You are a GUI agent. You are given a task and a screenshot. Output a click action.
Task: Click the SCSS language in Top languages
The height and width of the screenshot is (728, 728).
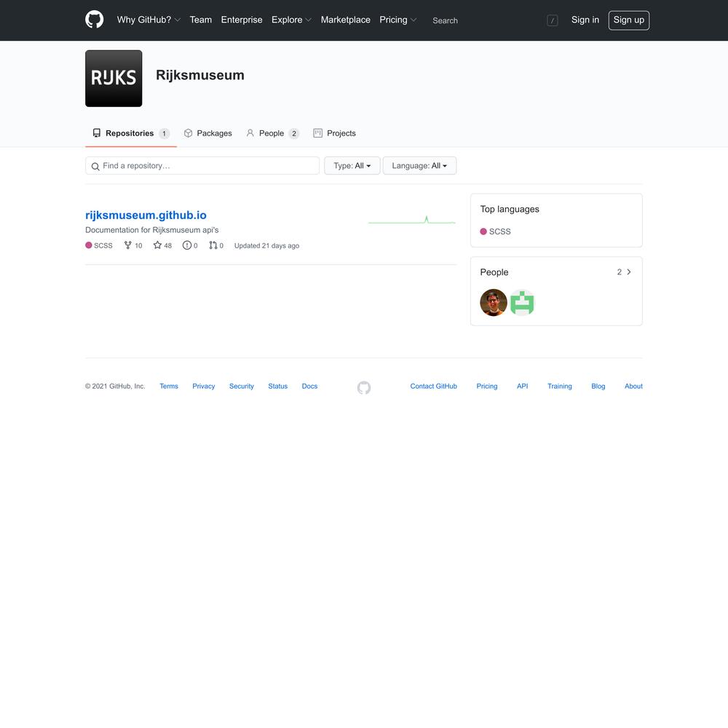[x=495, y=232]
